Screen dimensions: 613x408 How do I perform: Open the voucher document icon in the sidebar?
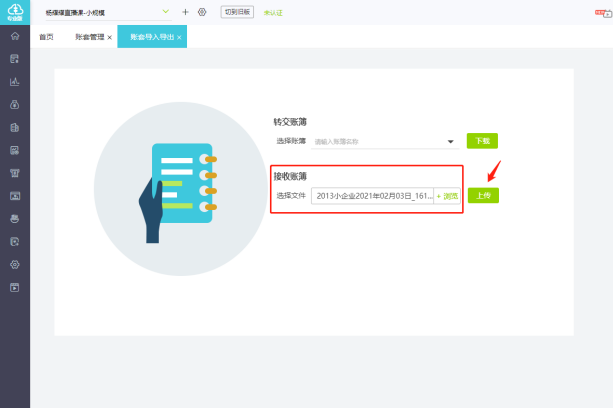click(x=15, y=59)
